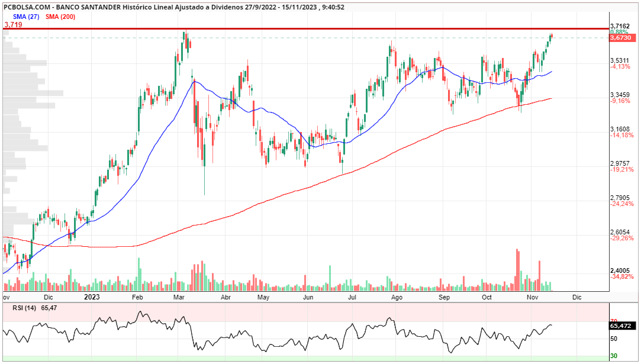The height and width of the screenshot is (364, 641).
Task: Click the Oct month label on time axis
Action: pyautogui.click(x=487, y=297)
